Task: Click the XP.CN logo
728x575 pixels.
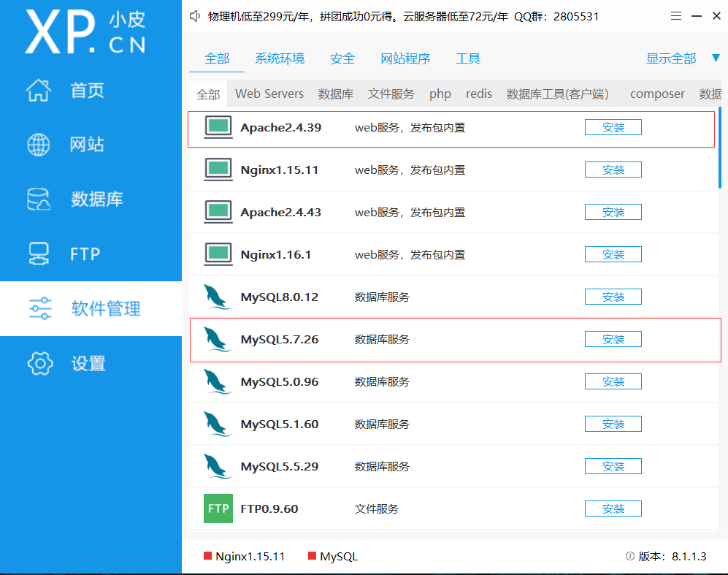Action: (85, 31)
